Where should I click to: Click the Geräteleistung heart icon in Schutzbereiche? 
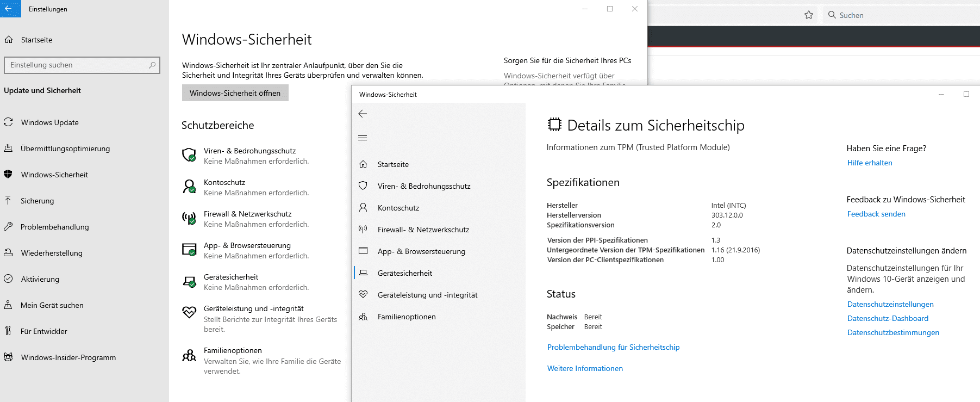click(x=189, y=312)
